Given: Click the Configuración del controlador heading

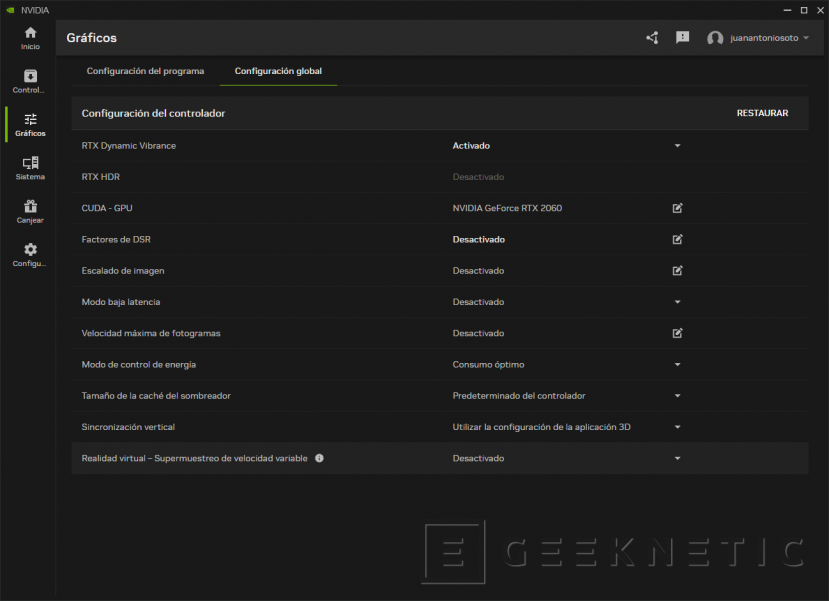Looking at the screenshot, I should coord(153,113).
